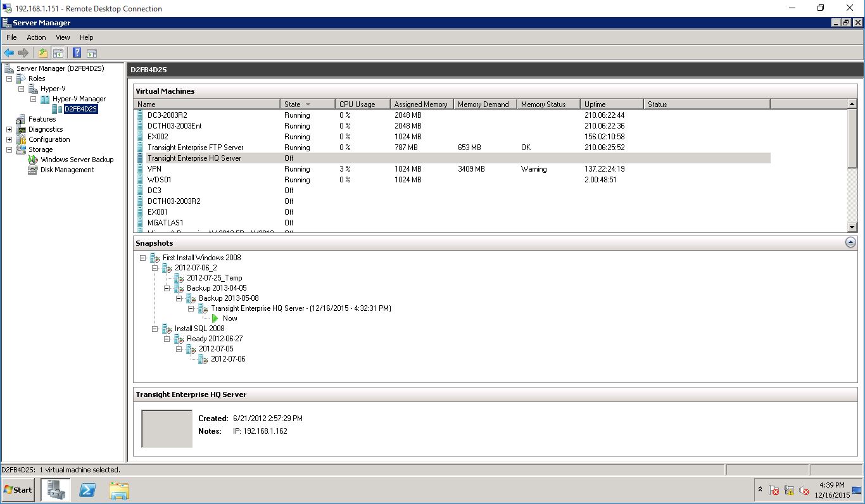Sort by the State column header
The height and width of the screenshot is (504, 865).
click(307, 104)
